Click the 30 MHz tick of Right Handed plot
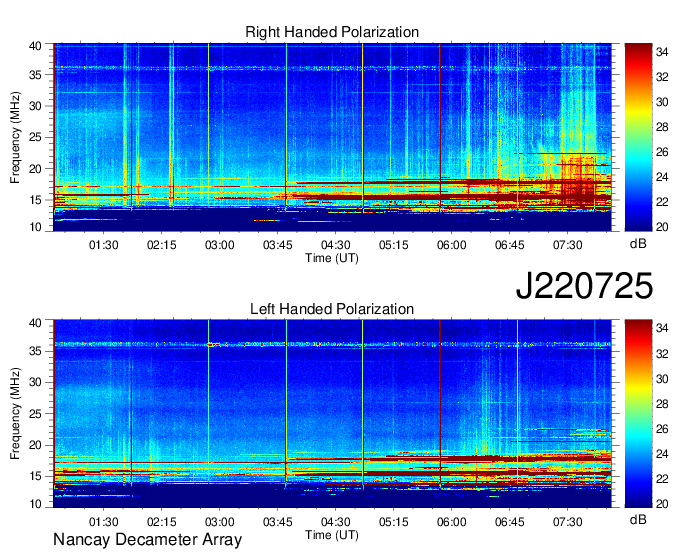 click(35, 106)
